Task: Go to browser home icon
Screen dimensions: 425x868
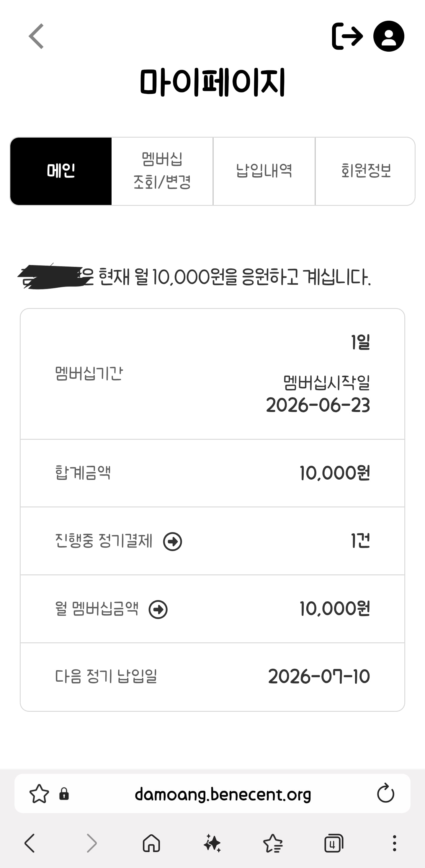Action: coord(151,843)
